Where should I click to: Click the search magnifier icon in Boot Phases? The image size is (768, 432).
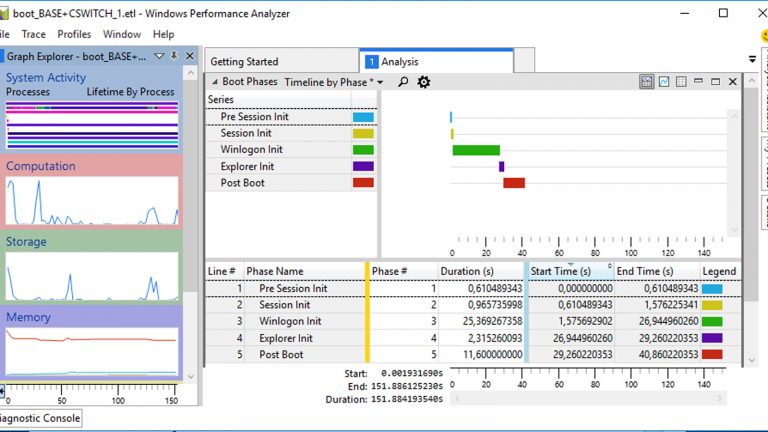403,82
